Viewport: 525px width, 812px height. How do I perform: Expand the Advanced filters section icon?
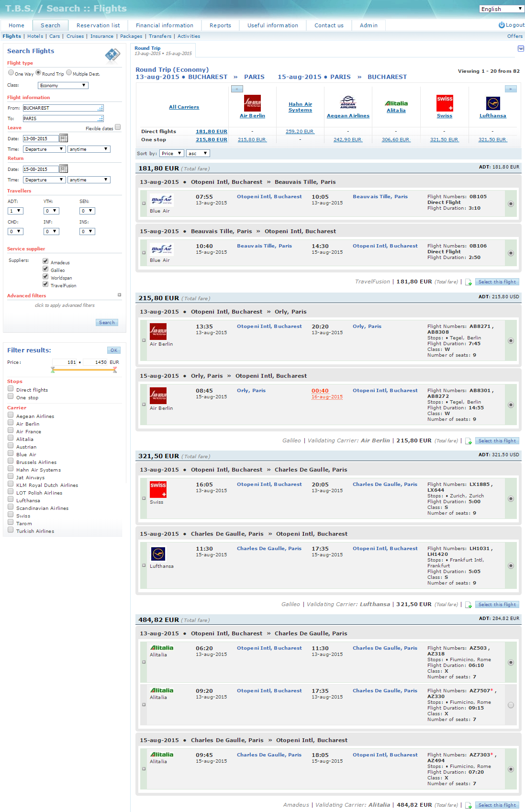pyautogui.click(x=119, y=295)
